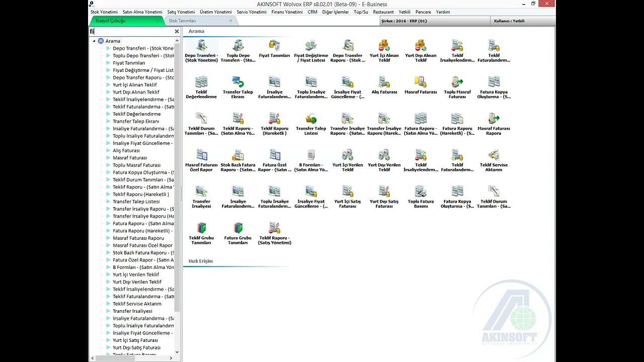Open Alış Faturası icon
The height and width of the screenshot is (362, 644).
(x=384, y=85)
